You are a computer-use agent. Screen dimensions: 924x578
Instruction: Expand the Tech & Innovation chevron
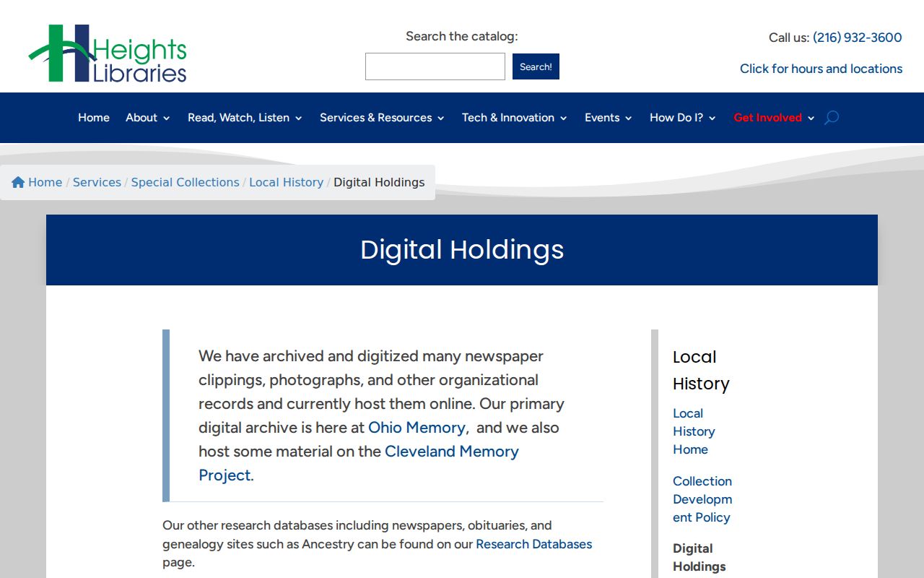click(x=564, y=118)
